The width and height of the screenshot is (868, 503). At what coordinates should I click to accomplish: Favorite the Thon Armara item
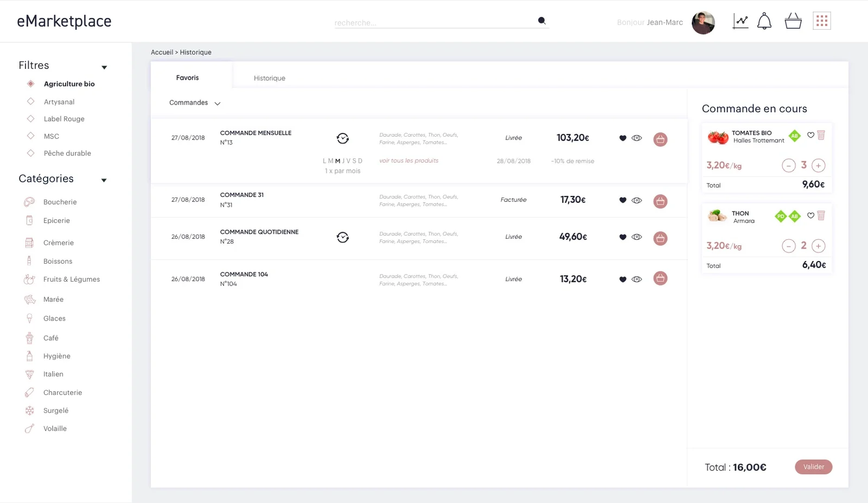click(810, 215)
